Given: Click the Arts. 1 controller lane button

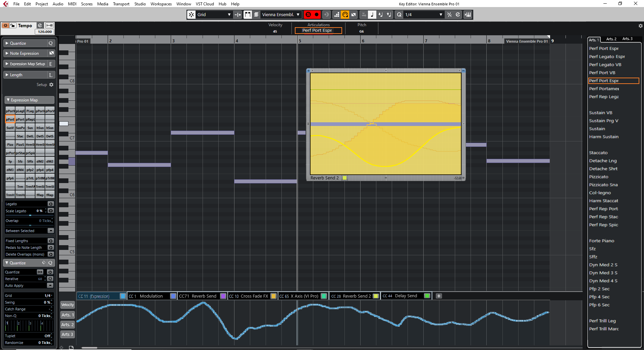Looking at the screenshot, I should pyautogui.click(x=67, y=315).
